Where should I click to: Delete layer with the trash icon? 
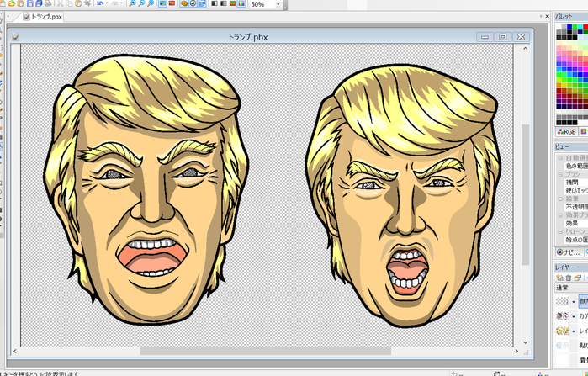pyautogui.click(x=569, y=278)
